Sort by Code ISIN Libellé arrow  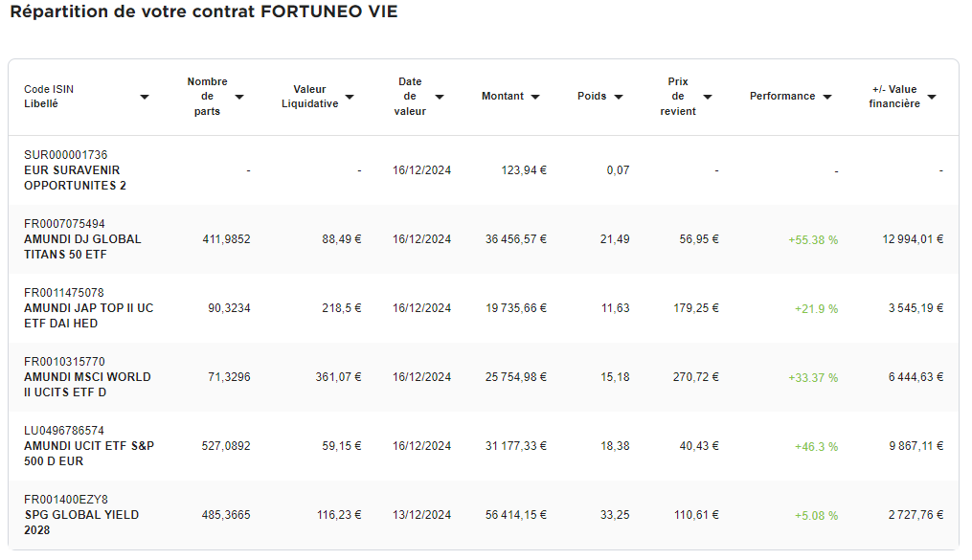(x=145, y=97)
